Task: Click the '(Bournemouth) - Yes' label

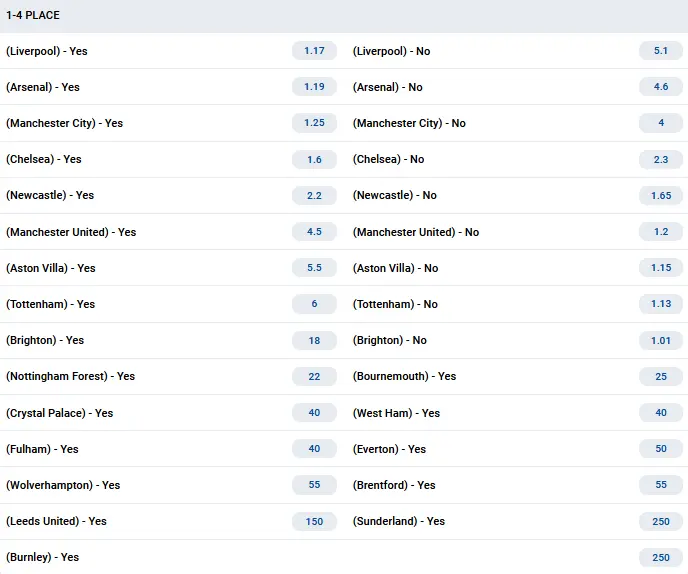Action: tap(405, 376)
